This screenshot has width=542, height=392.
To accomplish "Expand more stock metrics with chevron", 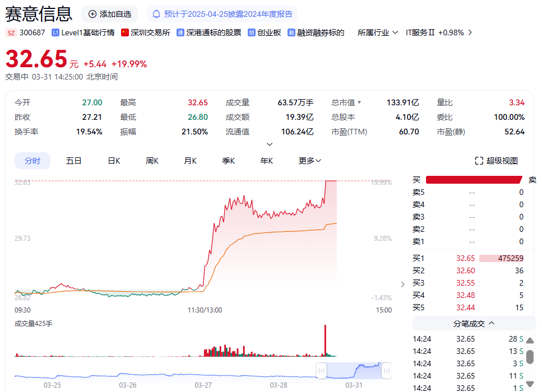I will [x=270, y=144].
